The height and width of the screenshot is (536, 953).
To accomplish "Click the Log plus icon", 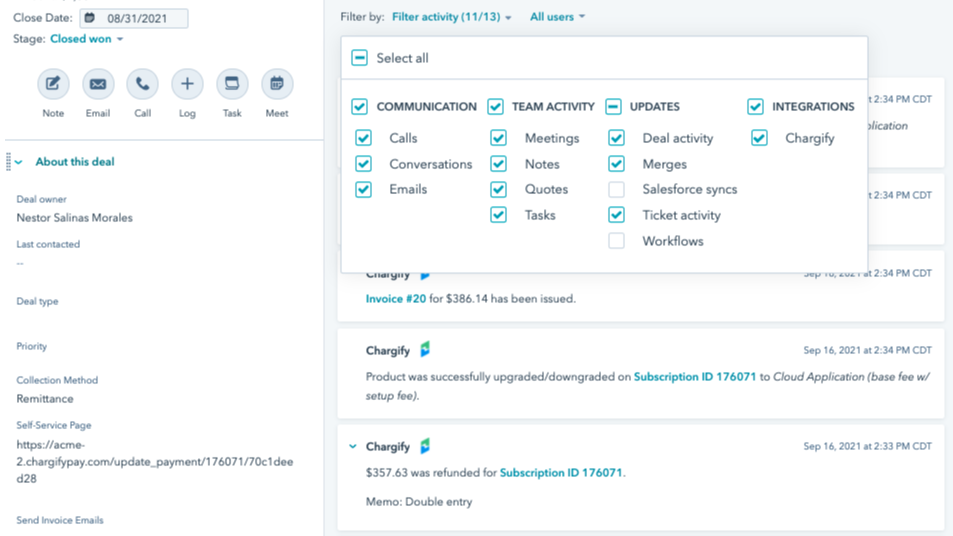I will [x=187, y=84].
